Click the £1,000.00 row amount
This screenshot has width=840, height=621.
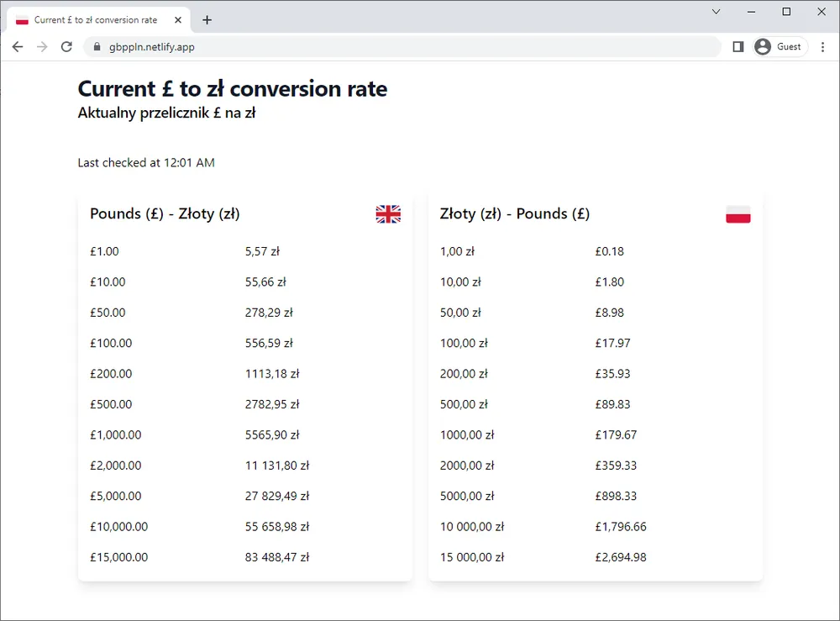point(116,435)
